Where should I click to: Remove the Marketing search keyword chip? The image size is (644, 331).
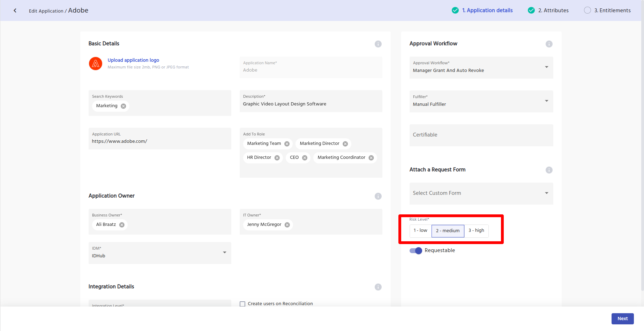pos(123,106)
